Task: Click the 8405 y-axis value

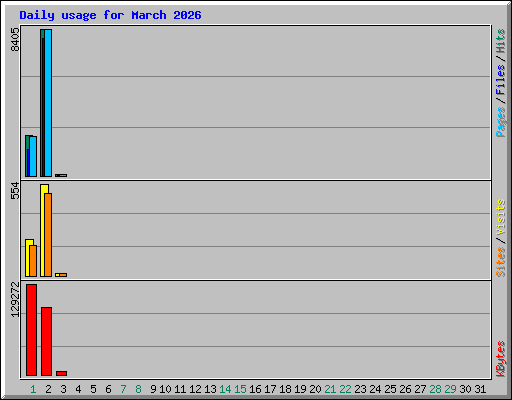Action: click(x=15, y=40)
